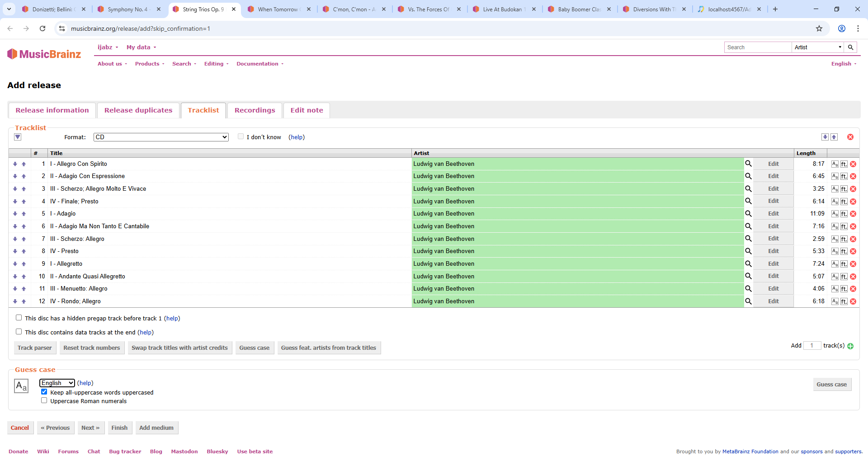Move the medium down with arrow icon
The height and width of the screenshot is (470, 868).
tap(825, 137)
